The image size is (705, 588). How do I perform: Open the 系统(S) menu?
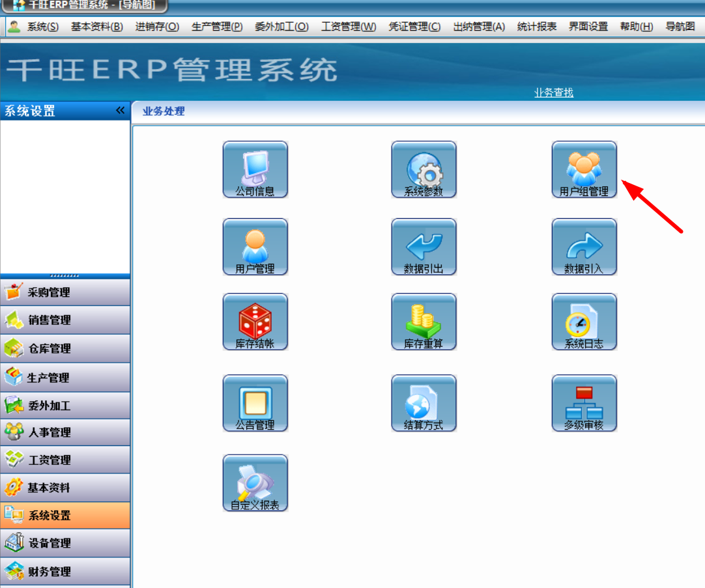[x=43, y=27]
